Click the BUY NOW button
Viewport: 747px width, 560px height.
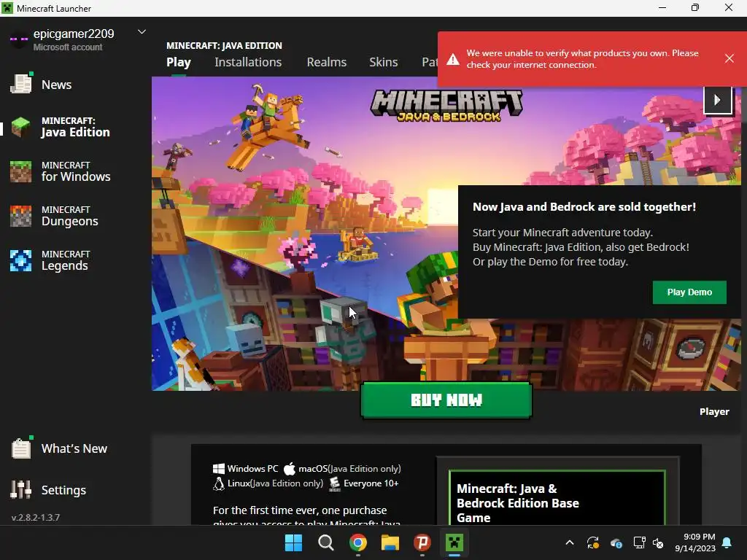[446, 400]
